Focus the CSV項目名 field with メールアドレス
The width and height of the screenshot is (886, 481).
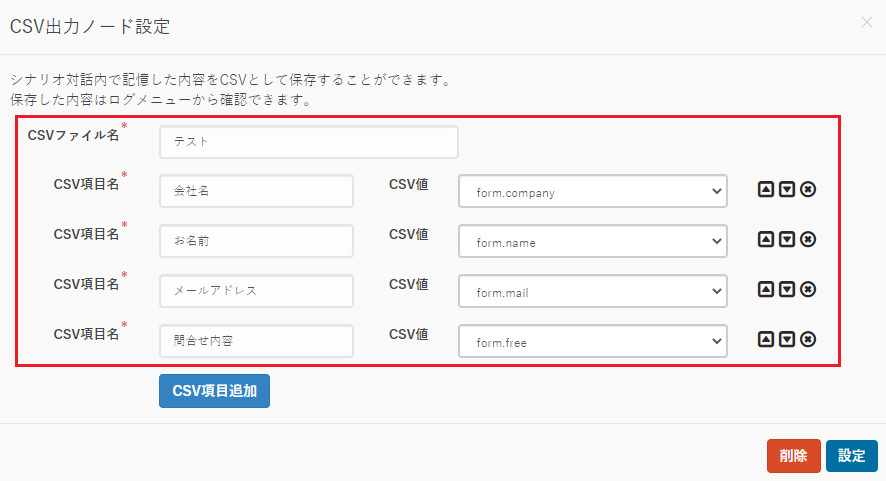257,291
